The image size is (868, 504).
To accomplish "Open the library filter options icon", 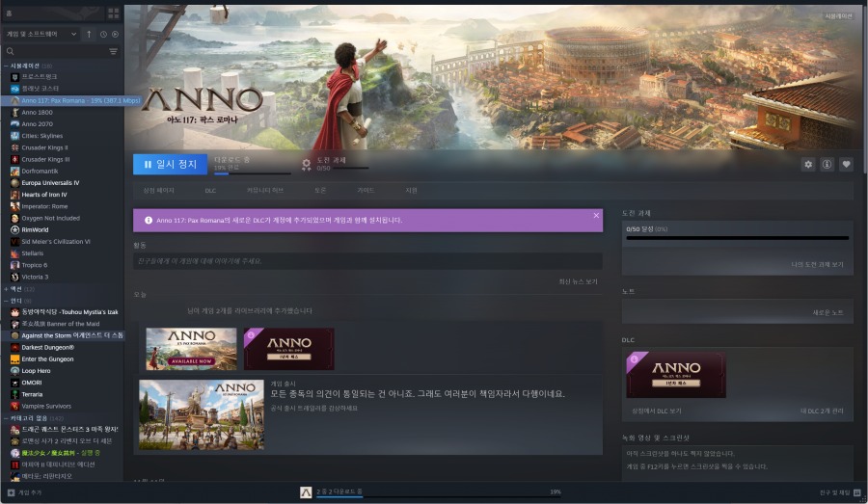I will pyautogui.click(x=113, y=51).
